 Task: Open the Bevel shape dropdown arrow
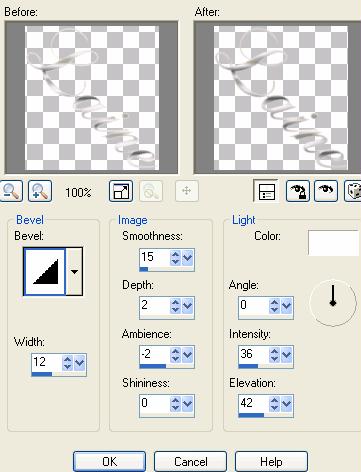[x=74, y=271]
